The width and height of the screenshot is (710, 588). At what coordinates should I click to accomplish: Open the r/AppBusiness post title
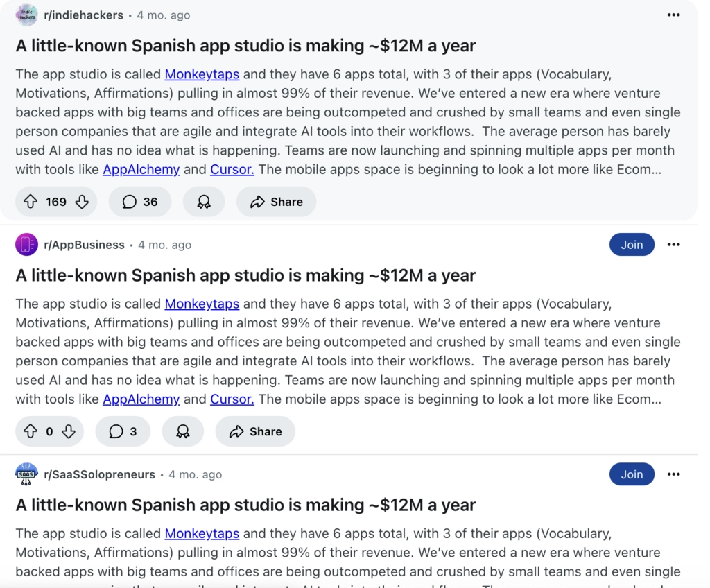click(245, 275)
